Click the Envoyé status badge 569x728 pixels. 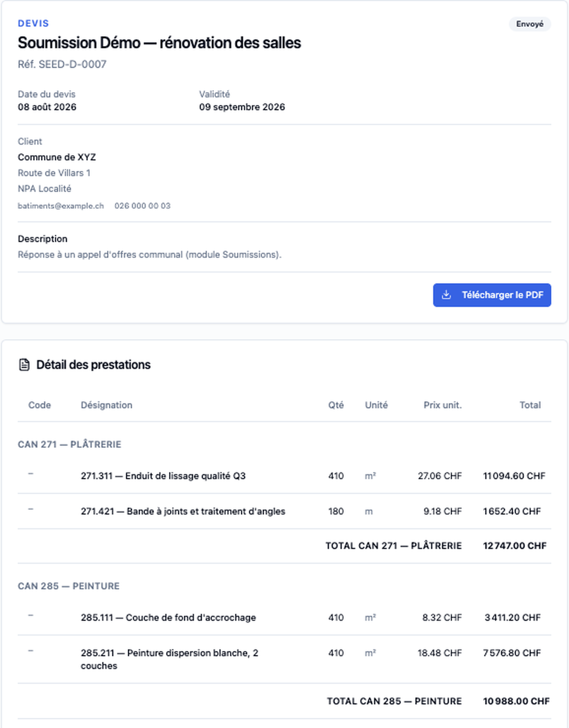click(530, 24)
